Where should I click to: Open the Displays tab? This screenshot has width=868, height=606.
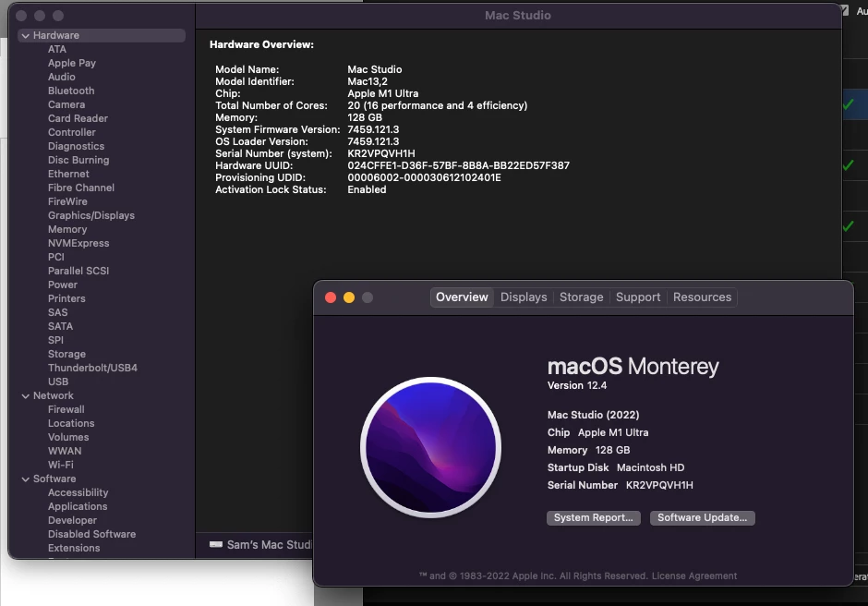pyautogui.click(x=524, y=297)
